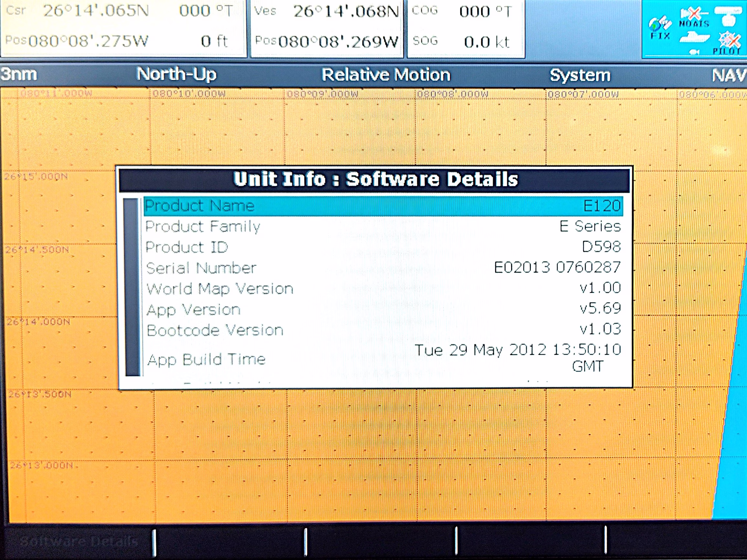
Task: Click the GPS satellite FIX status icon
Action: (659, 27)
